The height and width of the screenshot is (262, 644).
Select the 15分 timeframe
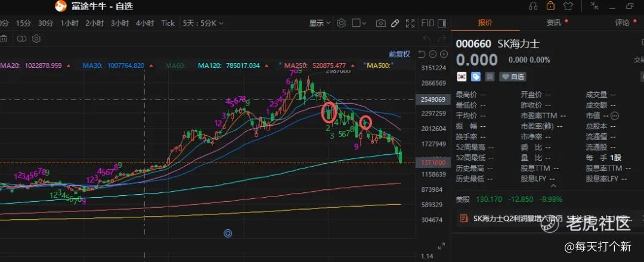coord(23,23)
